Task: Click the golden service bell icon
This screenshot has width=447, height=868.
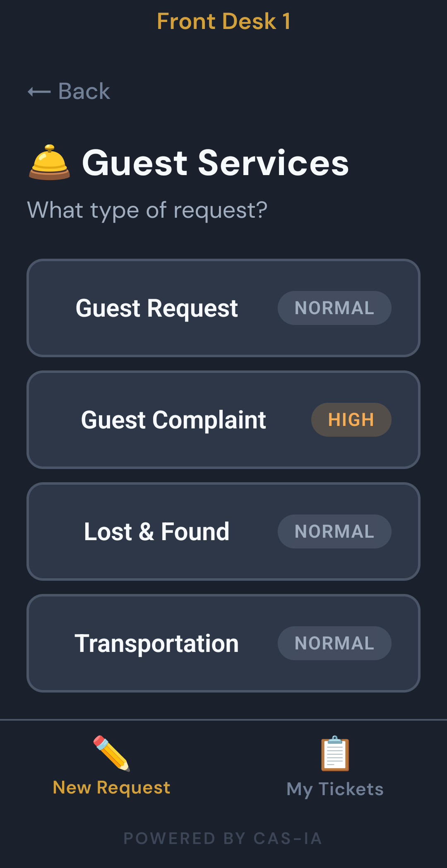Action: (x=49, y=163)
